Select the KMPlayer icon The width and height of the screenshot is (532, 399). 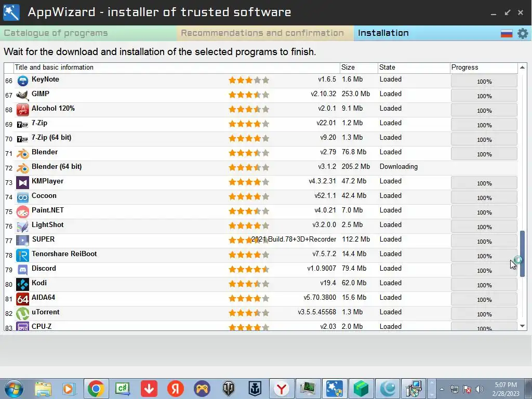tap(23, 183)
